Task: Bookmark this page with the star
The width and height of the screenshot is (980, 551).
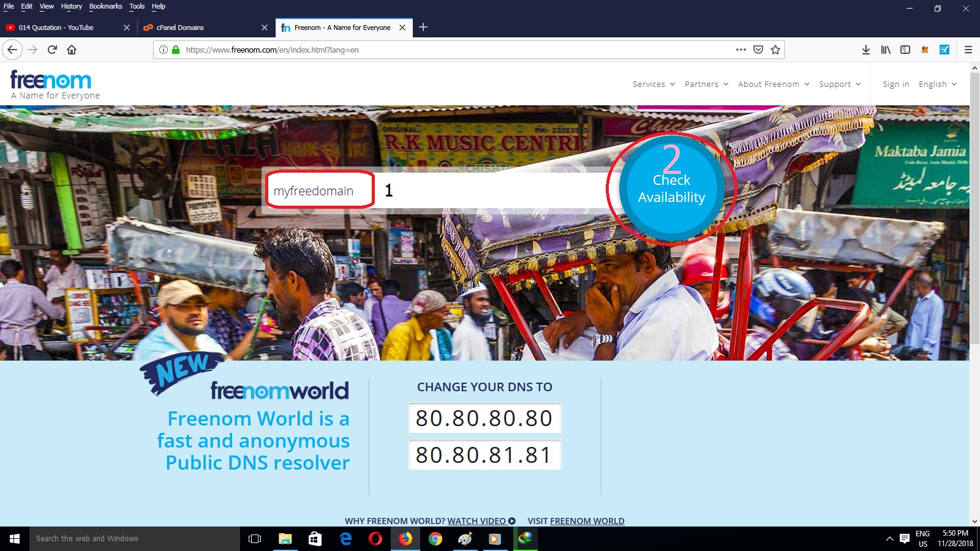Action: (775, 50)
